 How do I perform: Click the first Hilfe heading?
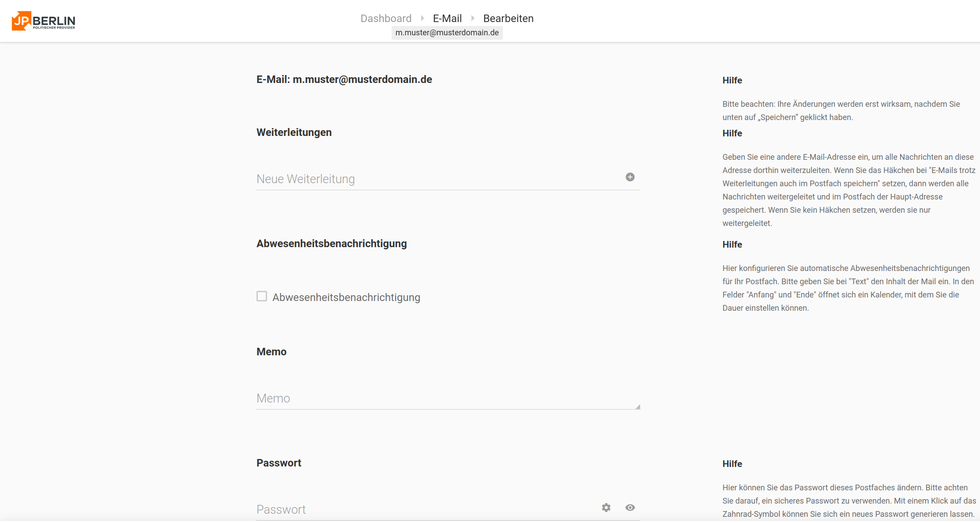point(732,80)
